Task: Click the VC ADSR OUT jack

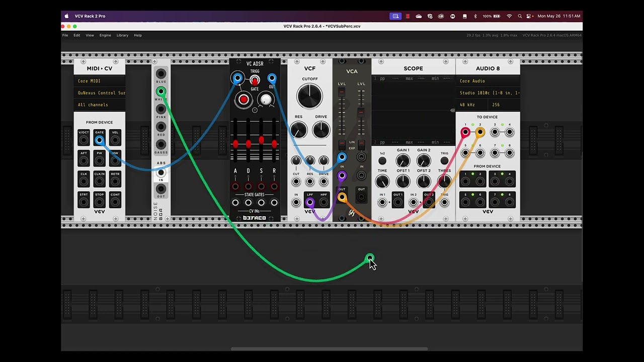Action: pyautogui.click(x=272, y=78)
